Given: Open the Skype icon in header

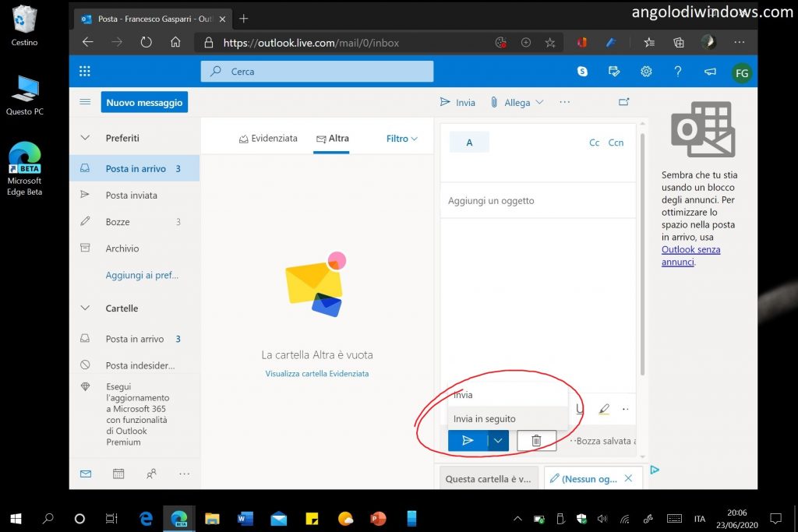Looking at the screenshot, I should coord(582,72).
